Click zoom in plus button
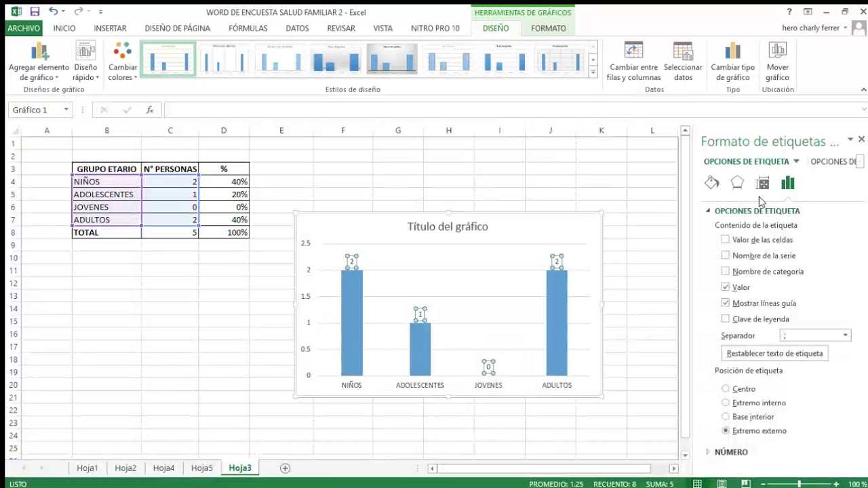The height and width of the screenshot is (488, 868). (x=837, y=484)
